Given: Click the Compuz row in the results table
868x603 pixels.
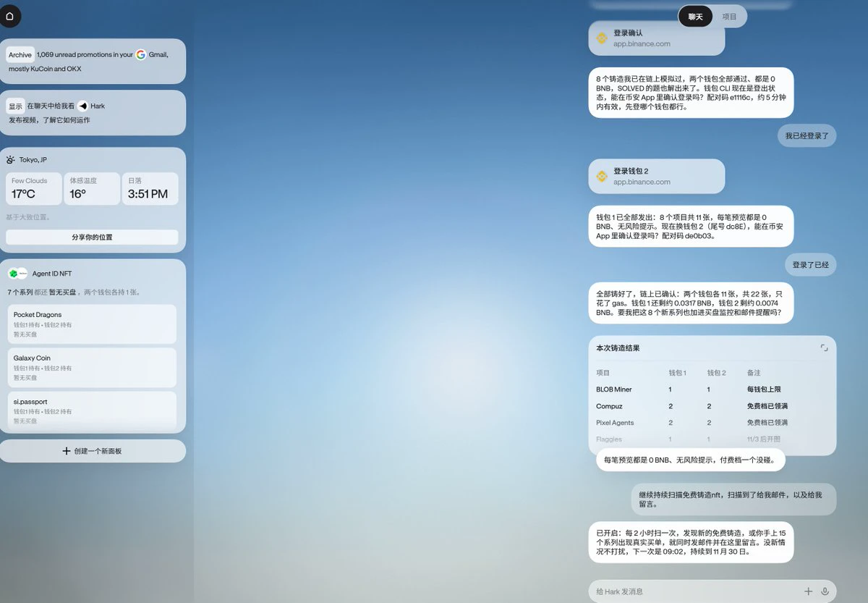Looking at the screenshot, I should 712,406.
